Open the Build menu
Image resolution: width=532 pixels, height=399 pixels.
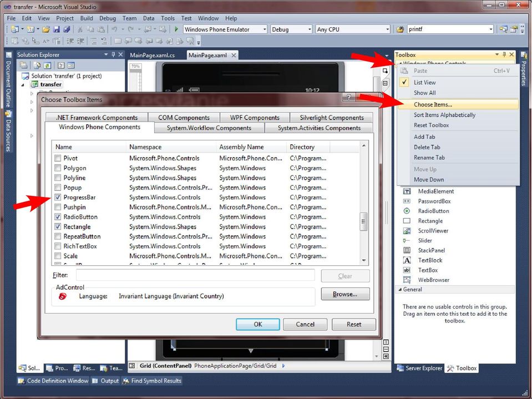87,18
